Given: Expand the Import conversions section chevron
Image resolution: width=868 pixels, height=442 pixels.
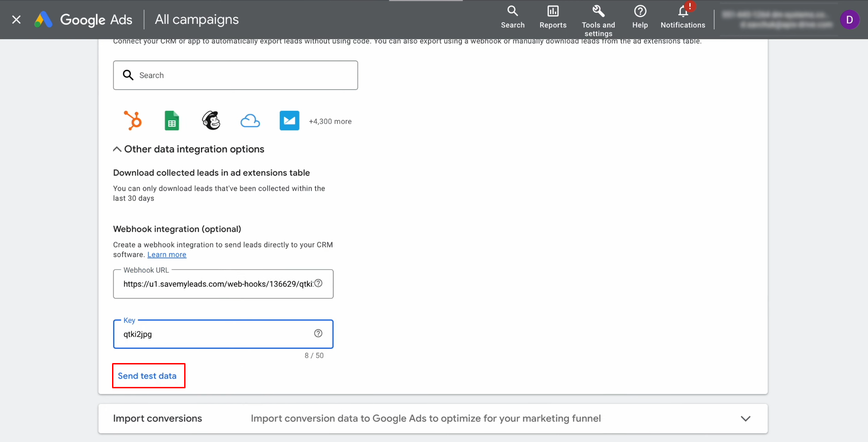Looking at the screenshot, I should (x=745, y=419).
